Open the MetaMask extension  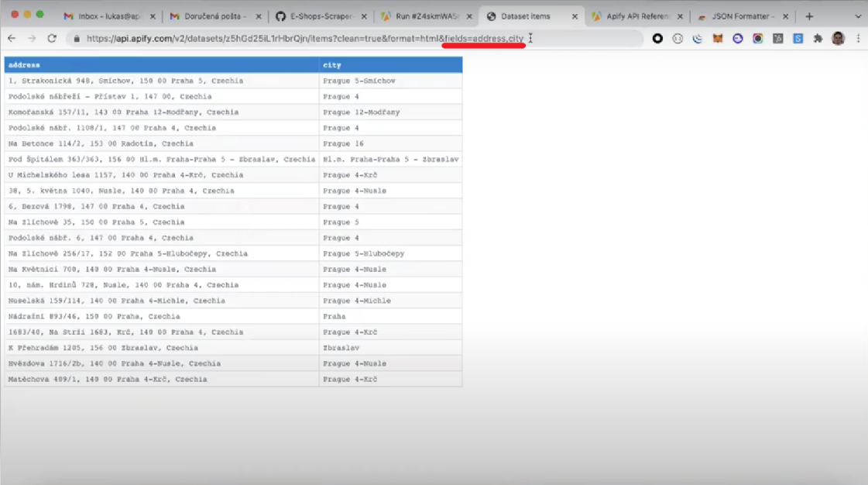[x=718, y=38]
